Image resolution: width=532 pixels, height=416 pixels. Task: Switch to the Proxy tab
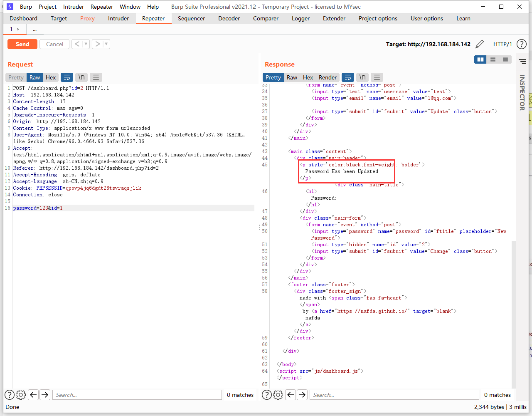87,18
